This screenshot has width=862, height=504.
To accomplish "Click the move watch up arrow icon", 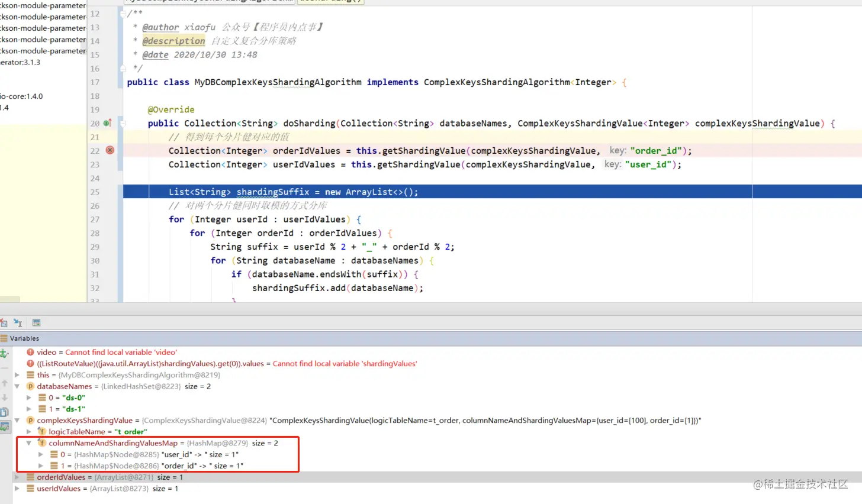I will point(4,383).
